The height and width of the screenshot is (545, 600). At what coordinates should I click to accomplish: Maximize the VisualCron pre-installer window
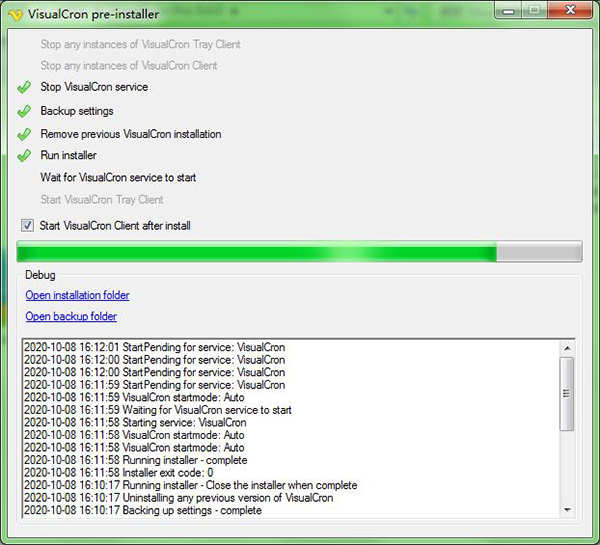pyautogui.click(x=535, y=11)
